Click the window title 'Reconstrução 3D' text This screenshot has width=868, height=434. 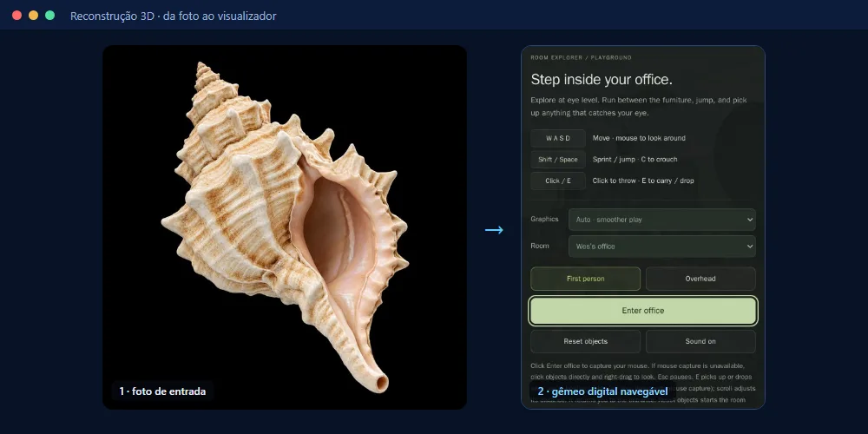pyautogui.click(x=112, y=16)
